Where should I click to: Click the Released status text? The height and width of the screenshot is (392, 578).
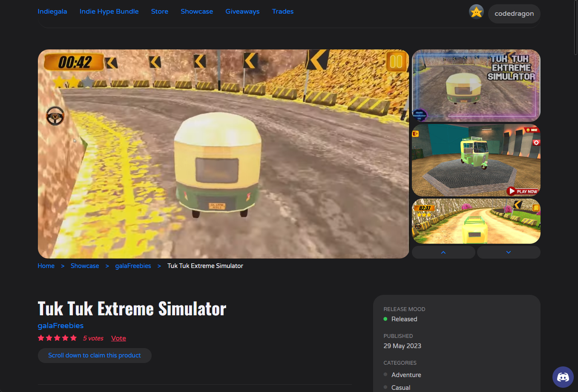(x=404, y=319)
